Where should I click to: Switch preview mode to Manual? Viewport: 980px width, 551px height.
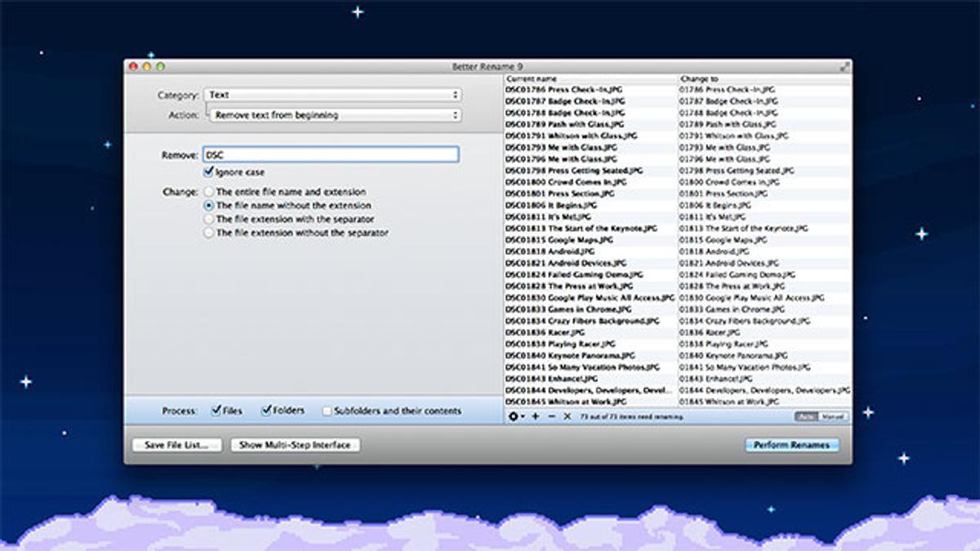click(x=833, y=416)
